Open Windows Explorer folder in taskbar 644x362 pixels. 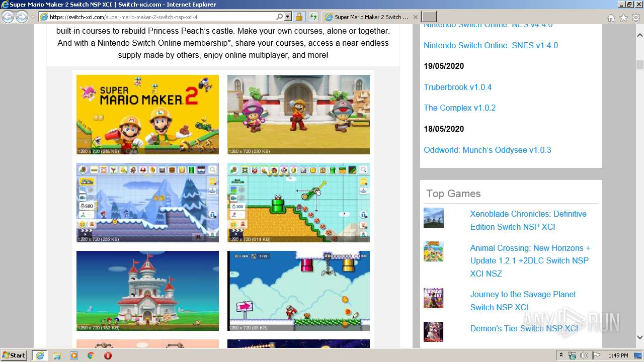pyautogui.click(x=57, y=355)
